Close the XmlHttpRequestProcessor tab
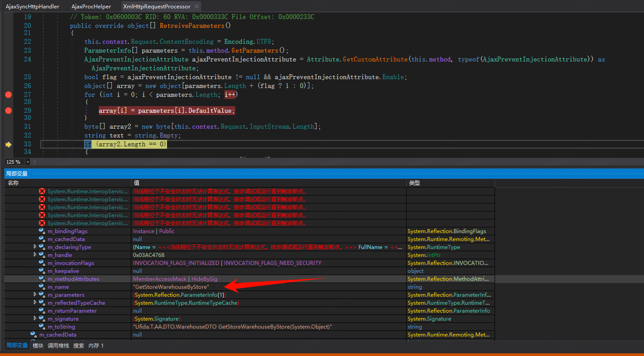644x356 pixels. pos(197,7)
